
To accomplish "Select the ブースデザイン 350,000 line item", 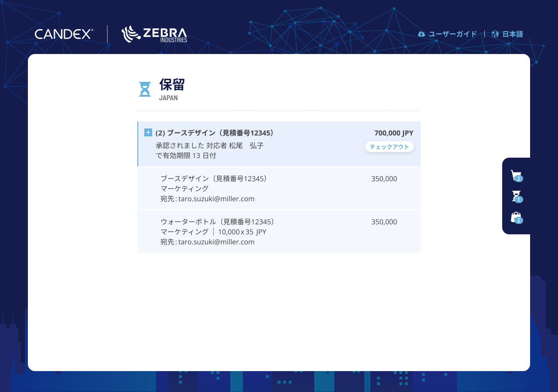I will click(x=279, y=188).
